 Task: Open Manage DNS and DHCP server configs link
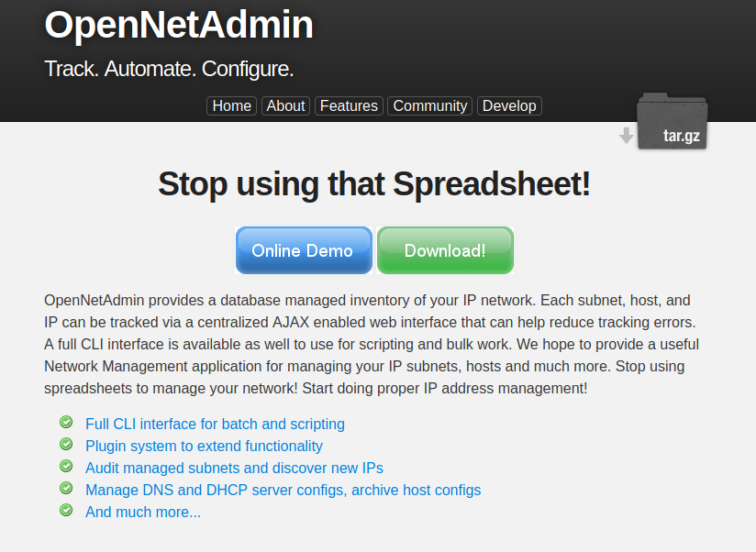click(x=283, y=490)
